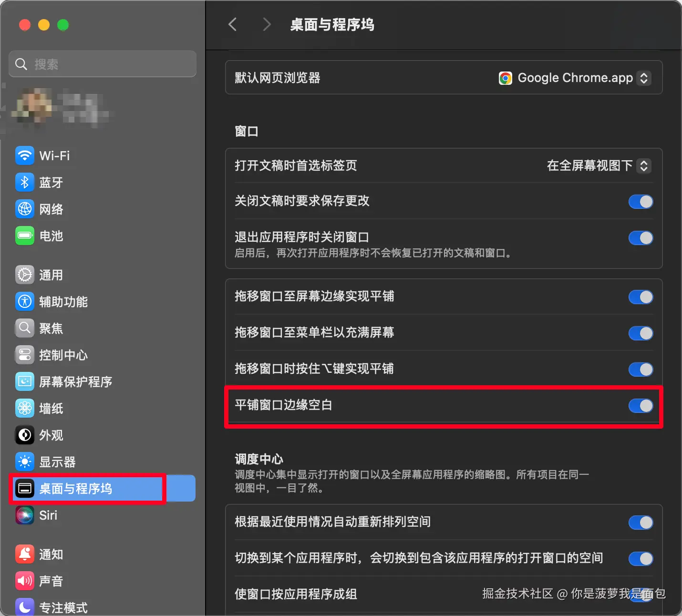Select 网络 label in sidebar

pyautogui.click(x=51, y=209)
